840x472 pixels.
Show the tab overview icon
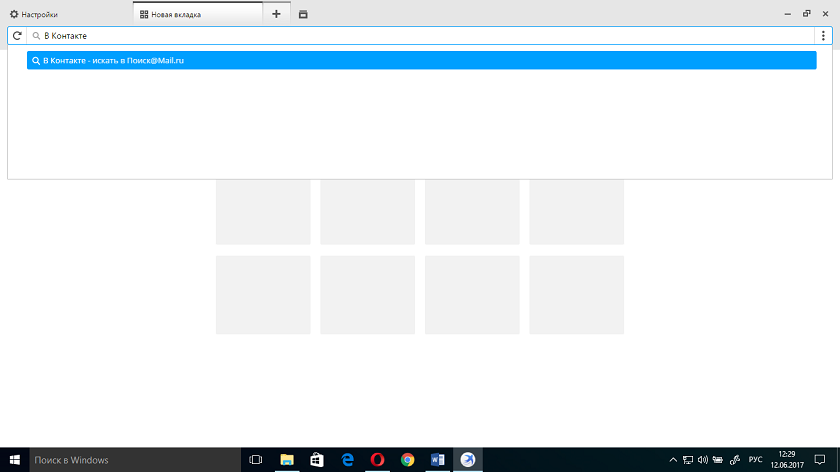303,14
